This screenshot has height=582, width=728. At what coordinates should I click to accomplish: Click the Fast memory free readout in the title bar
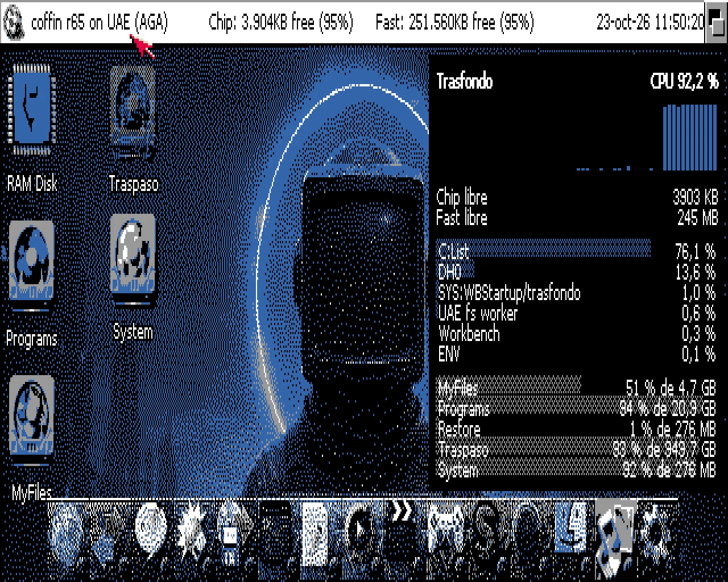[x=454, y=22]
